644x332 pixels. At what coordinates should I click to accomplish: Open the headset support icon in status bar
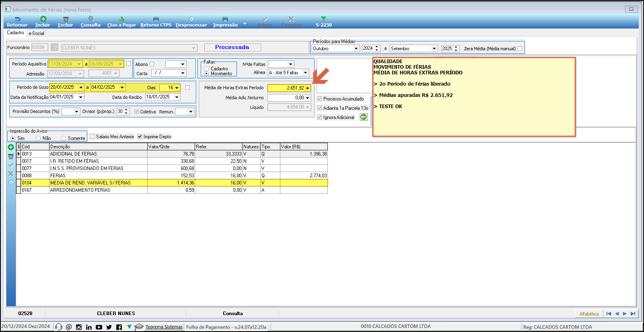coord(59,327)
